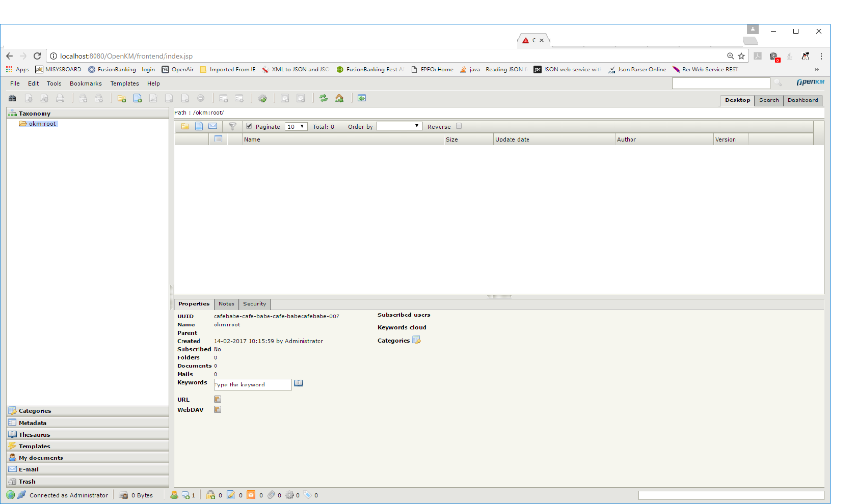Open the pagination size dropdown
This screenshot has height=504, width=855.
pos(296,126)
